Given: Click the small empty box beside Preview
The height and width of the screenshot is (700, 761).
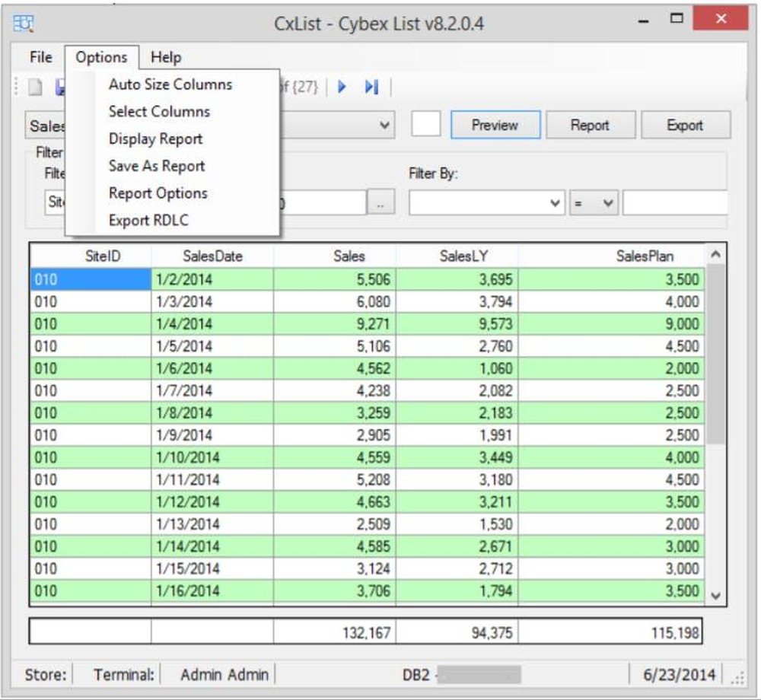Looking at the screenshot, I should tap(425, 124).
